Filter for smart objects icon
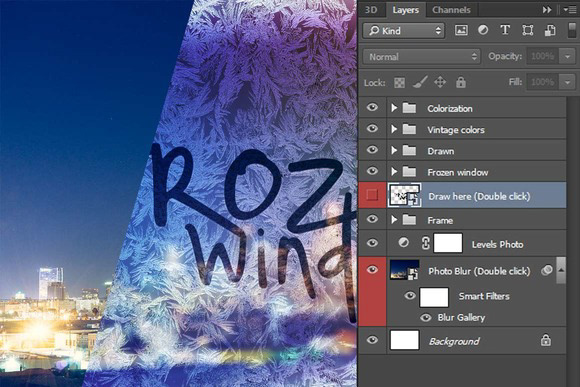The image size is (580, 387). tap(550, 30)
